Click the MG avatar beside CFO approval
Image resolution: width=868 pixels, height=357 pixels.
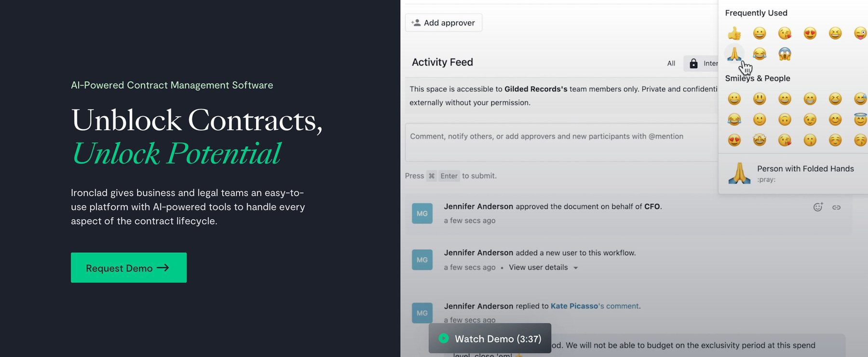click(x=422, y=213)
